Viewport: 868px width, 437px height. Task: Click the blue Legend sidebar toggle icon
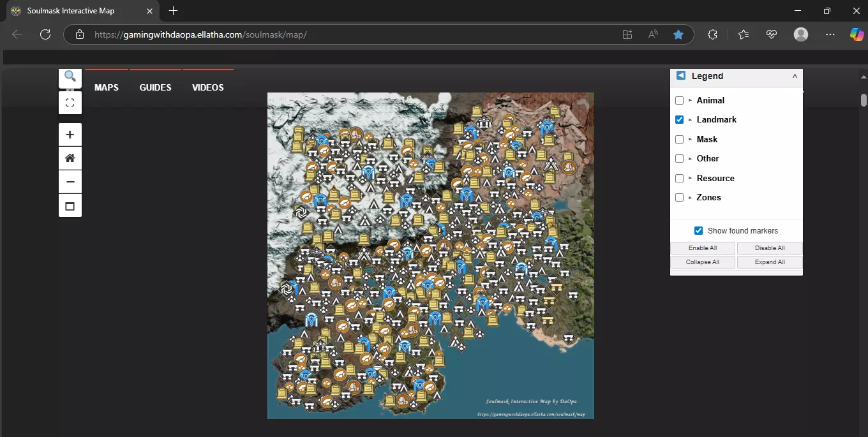pyautogui.click(x=681, y=76)
